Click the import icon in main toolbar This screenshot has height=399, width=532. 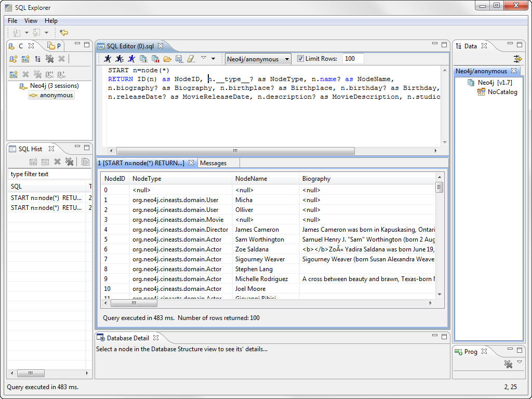(x=16, y=33)
